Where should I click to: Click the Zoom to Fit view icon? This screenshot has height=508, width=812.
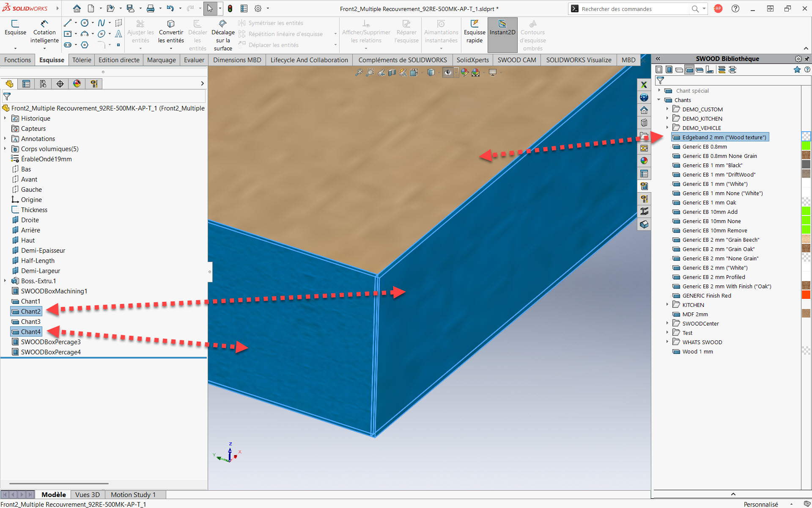[359, 72]
